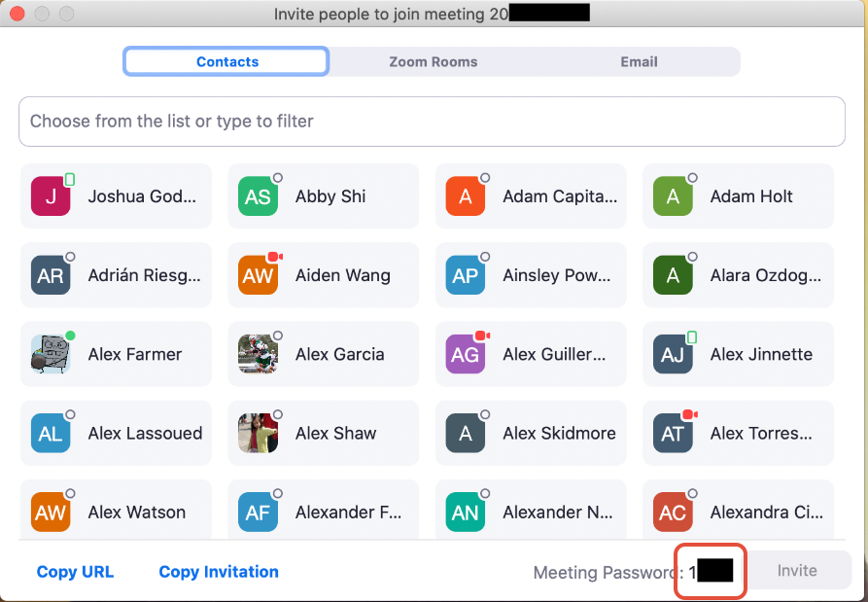Select the name Alex Jinnette

point(761,354)
